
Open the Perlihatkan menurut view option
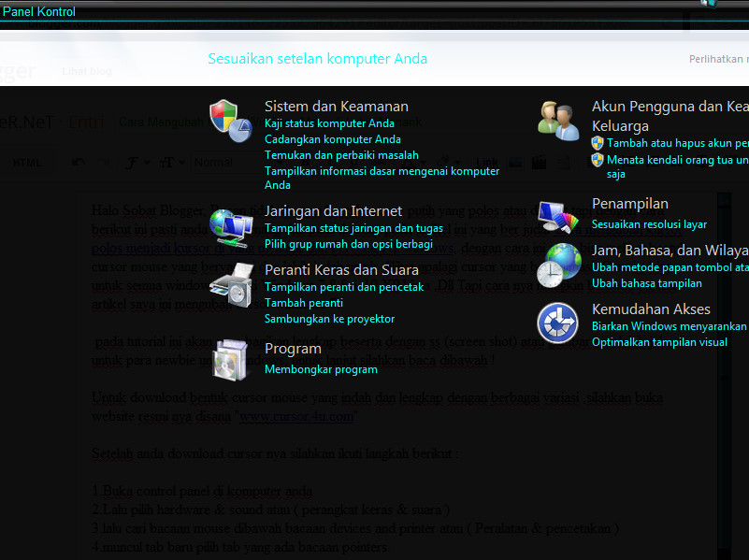719,59
